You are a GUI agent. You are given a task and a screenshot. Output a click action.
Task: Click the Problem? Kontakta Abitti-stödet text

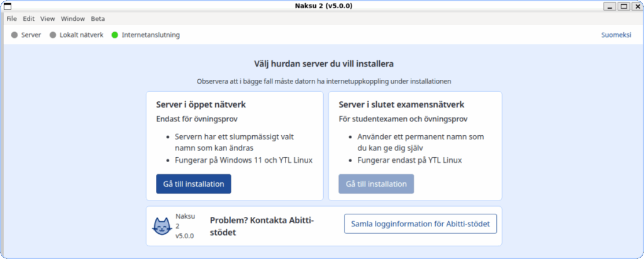click(x=261, y=226)
